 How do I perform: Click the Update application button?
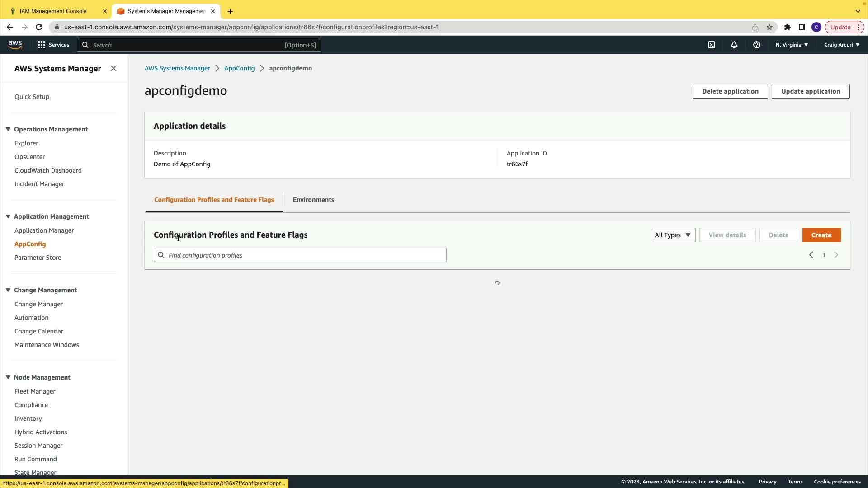point(811,91)
